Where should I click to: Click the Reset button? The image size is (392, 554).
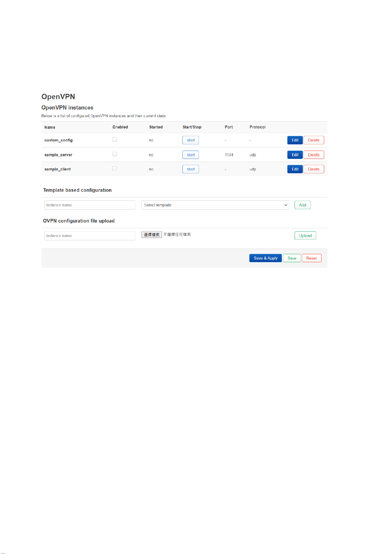[312, 258]
